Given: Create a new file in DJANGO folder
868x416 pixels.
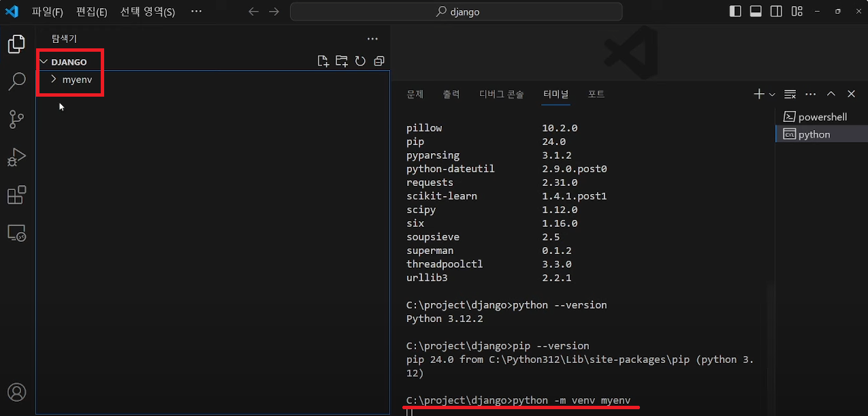Looking at the screenshot, I should tap(323, 61).
